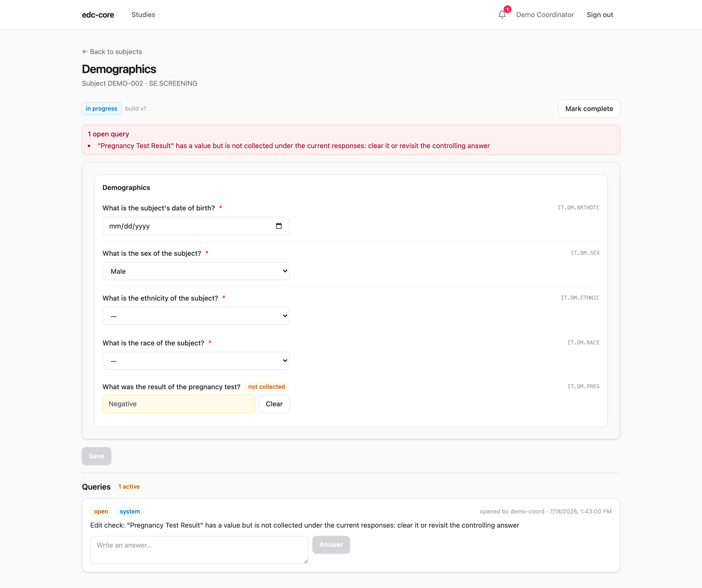Click the Answer button for the query
Screen dimensions: 702x588
pos(331,545)
